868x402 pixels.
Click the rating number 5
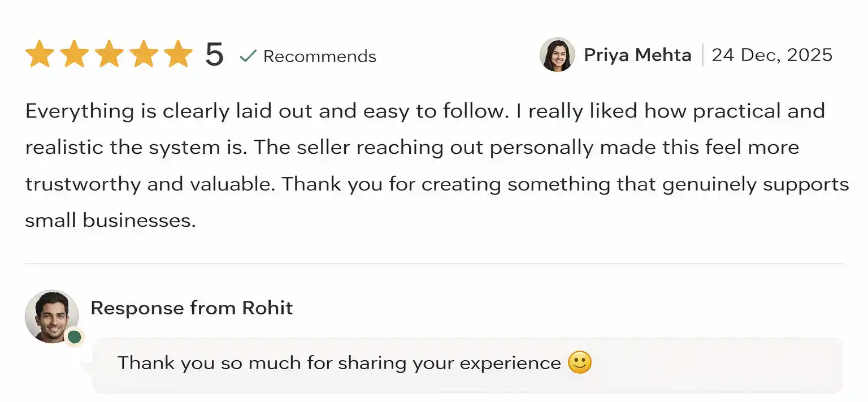point(214,55)
